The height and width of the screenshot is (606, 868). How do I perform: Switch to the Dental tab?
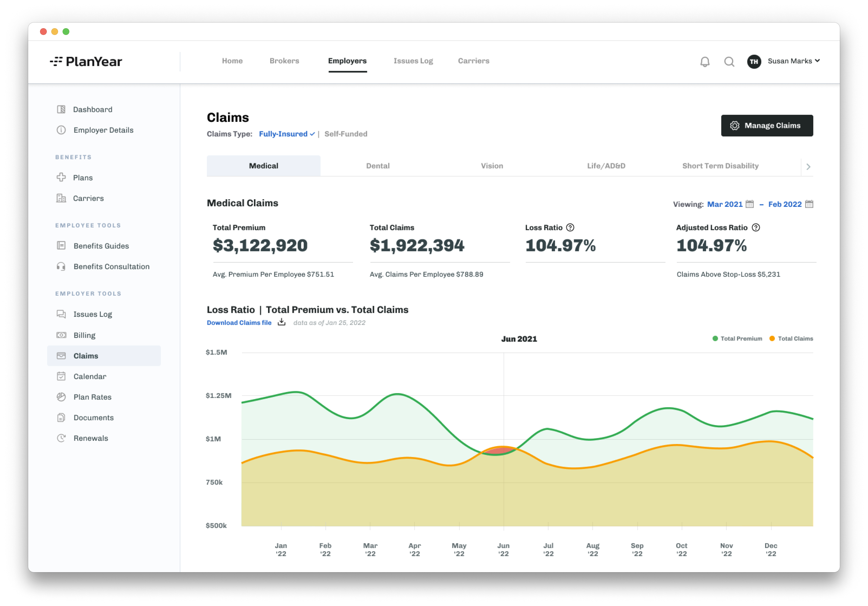click(377, 165)
